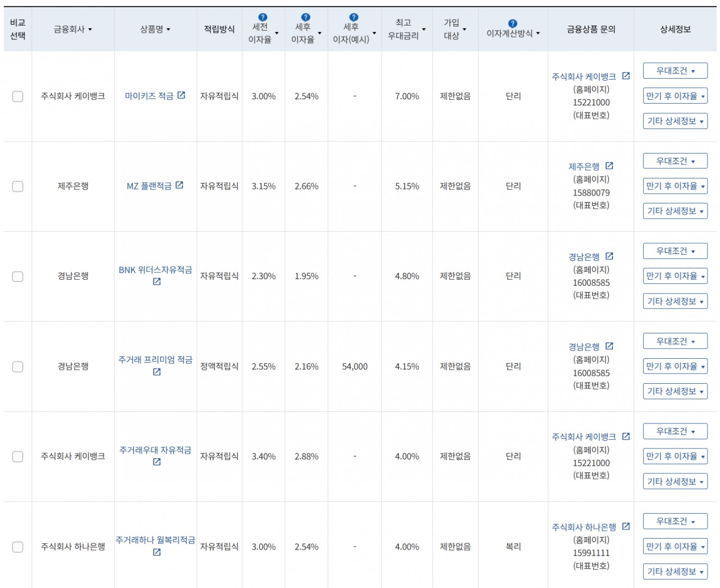
Task: Expand 기타 상세정보 for 마이키즈 적금
Action: pyautogui.click(x=675, y=121)
